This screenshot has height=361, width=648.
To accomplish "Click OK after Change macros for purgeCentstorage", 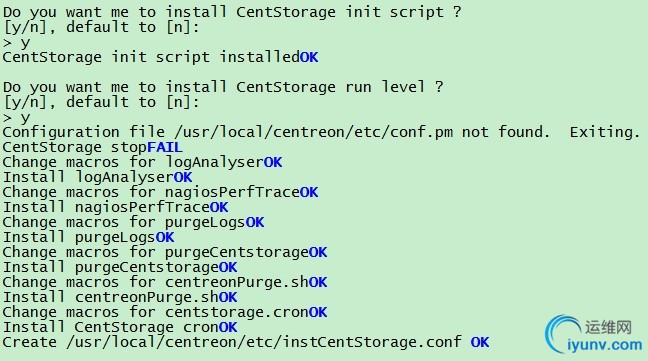I will click(318, 252).
